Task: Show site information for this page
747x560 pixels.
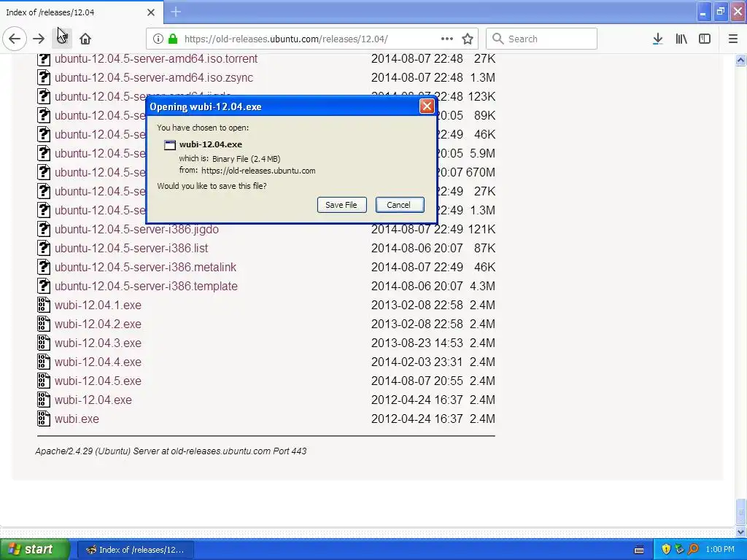Action: click(x=158, y=39)
